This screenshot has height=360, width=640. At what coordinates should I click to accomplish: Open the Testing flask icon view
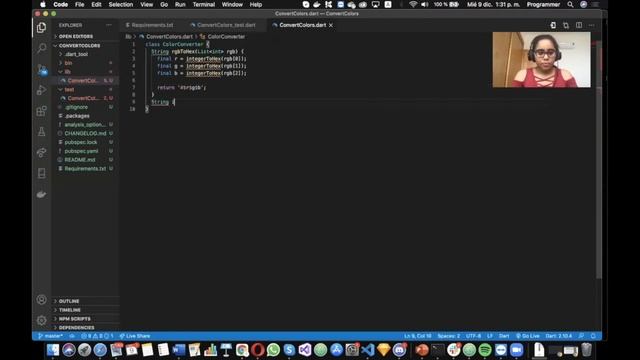point(41,131)
